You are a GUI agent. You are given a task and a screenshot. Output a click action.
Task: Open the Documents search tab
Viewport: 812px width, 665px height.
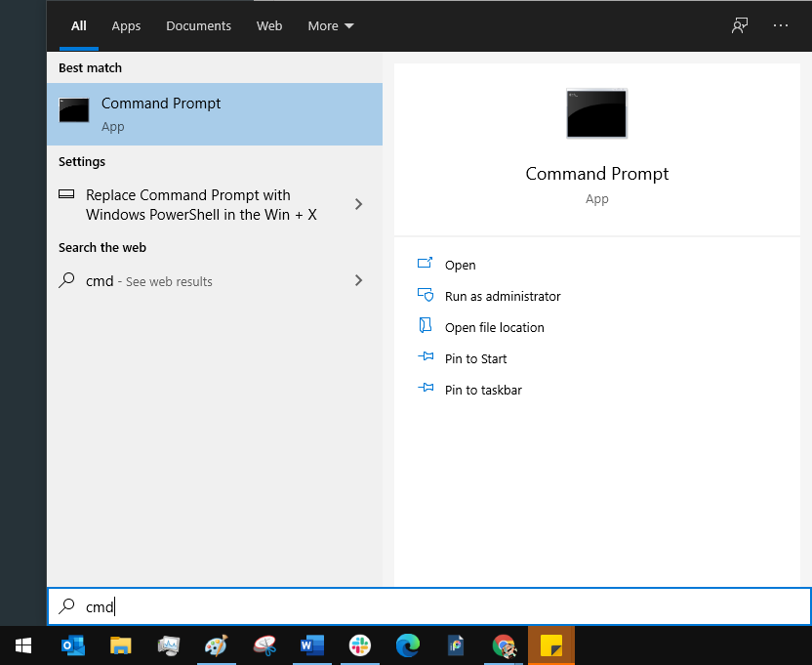point(198,26)
